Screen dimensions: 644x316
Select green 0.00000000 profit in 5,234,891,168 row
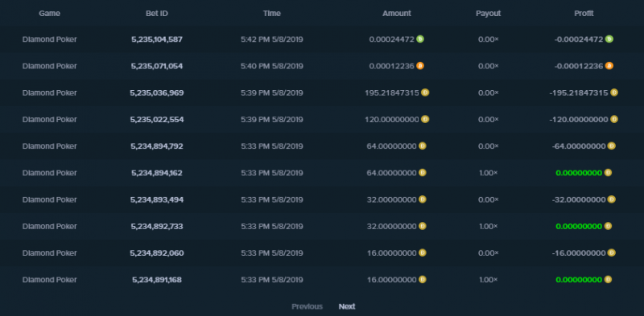pos(579,280)
